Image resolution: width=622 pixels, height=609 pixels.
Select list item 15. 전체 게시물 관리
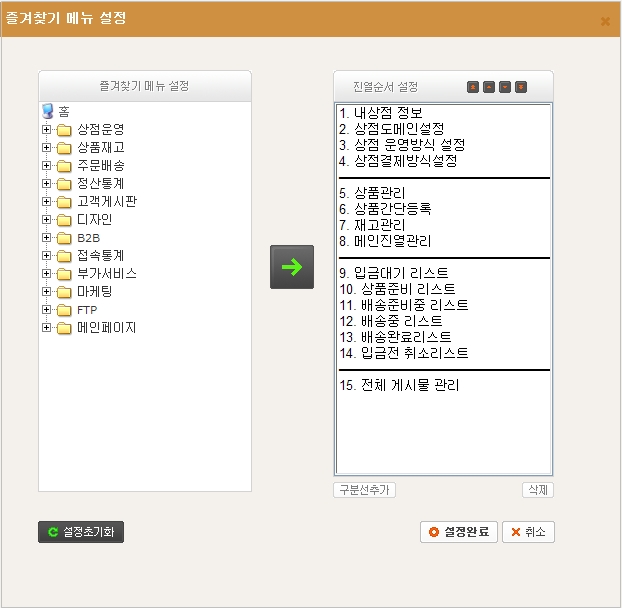click(x=443, y=385)
